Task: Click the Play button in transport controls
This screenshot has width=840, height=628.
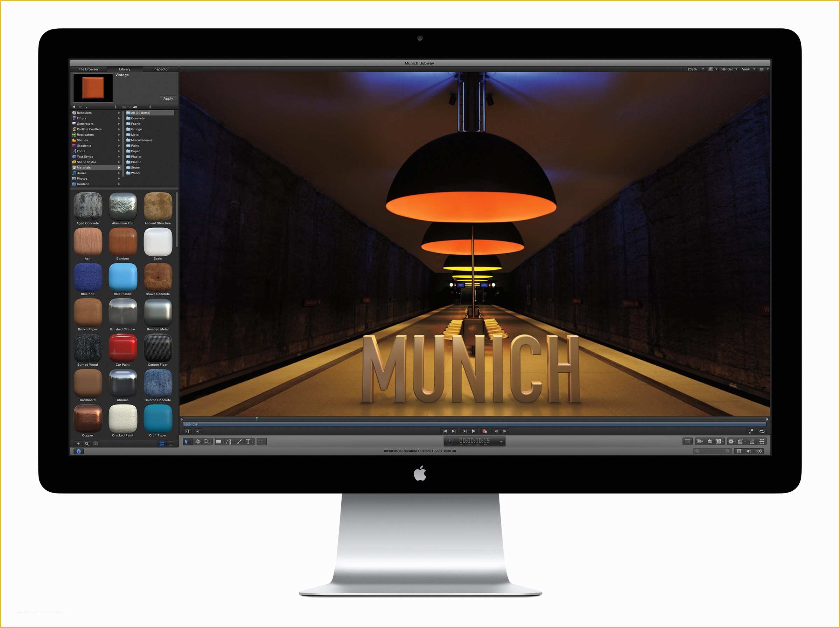Action: 474,432
